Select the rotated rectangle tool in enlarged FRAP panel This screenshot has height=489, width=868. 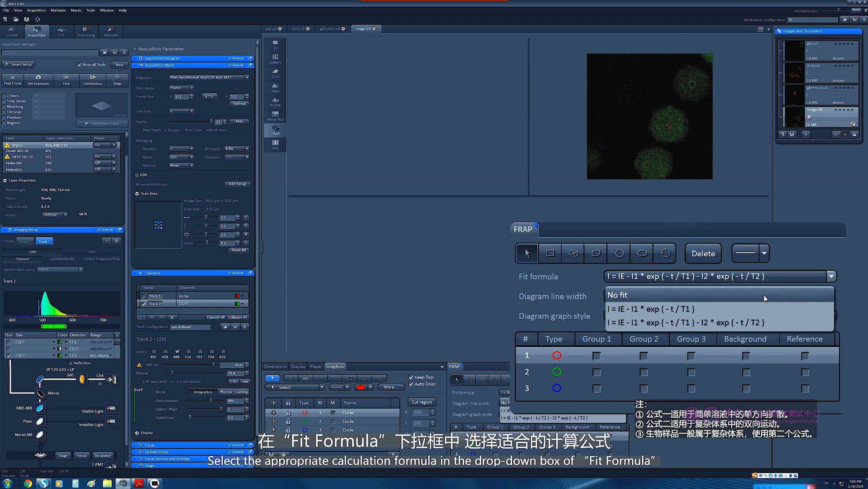coord(596,254)
